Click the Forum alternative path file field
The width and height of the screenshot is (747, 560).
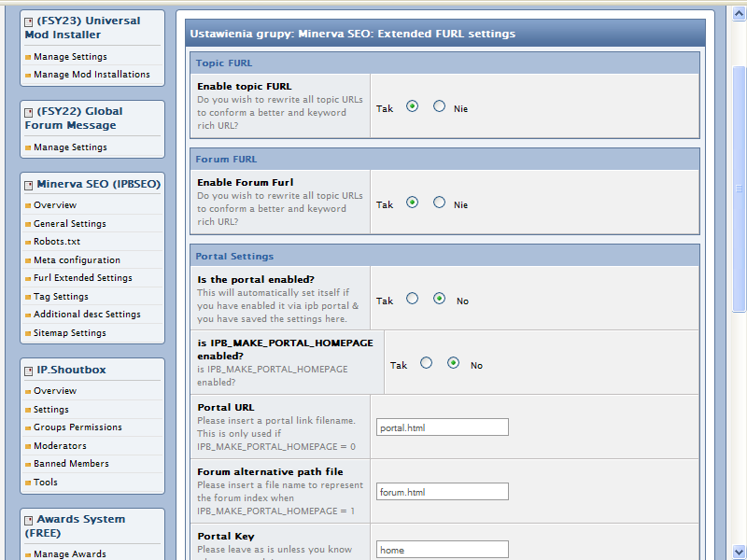(x=443, y=492)
